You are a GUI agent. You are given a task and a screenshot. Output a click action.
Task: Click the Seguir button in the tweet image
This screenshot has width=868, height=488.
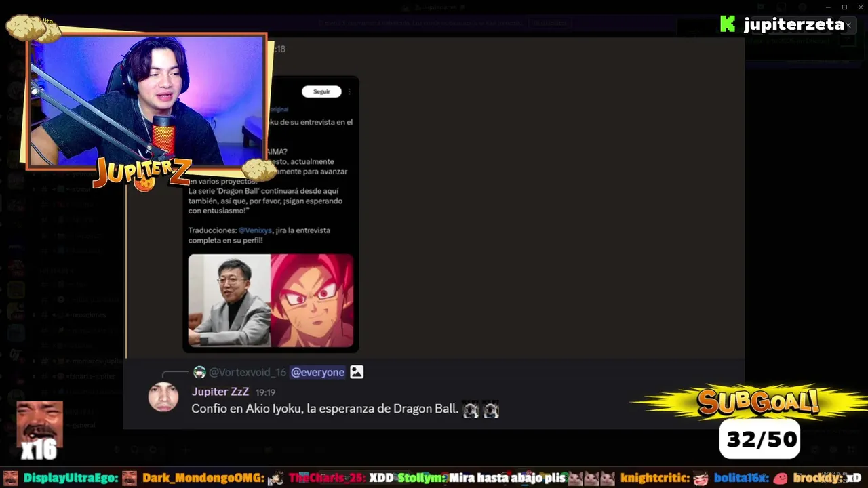(321, 91)
